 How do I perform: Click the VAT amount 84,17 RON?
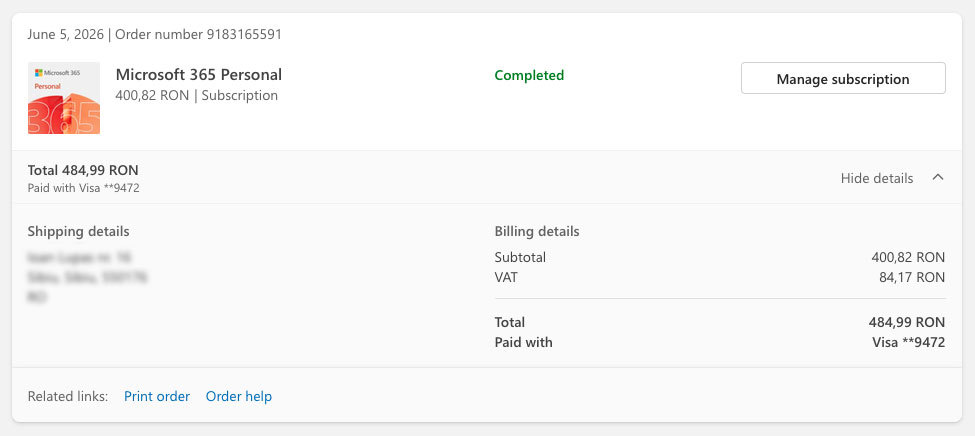click(x=912, y=277)
